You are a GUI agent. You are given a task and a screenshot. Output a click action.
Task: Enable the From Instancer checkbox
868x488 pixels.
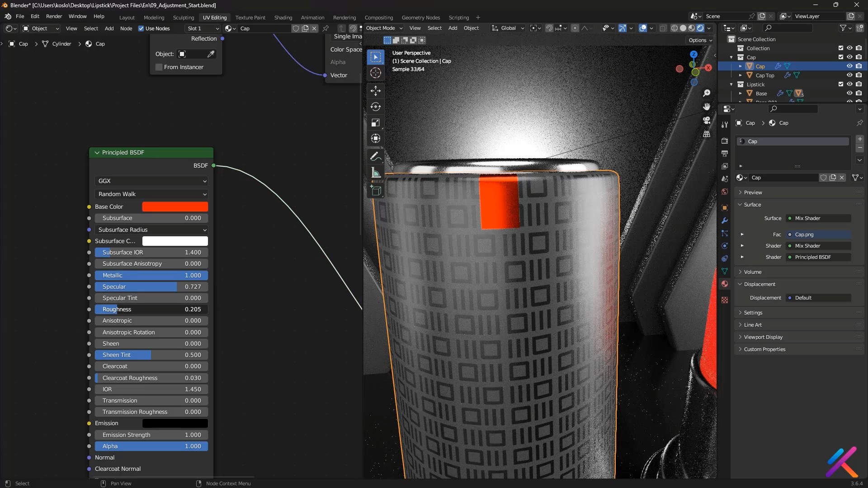pyautogui.click(x=159, y=67)
